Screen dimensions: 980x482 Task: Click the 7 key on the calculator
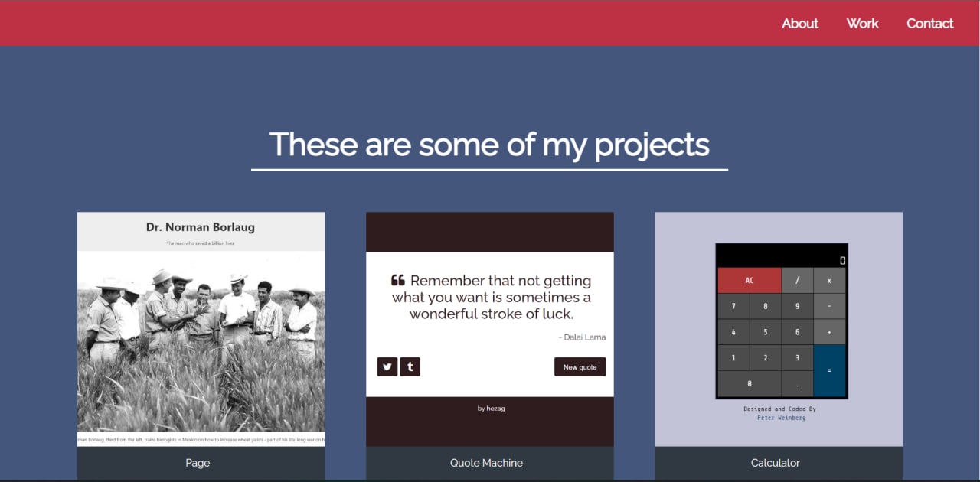[x=733, y=306]
